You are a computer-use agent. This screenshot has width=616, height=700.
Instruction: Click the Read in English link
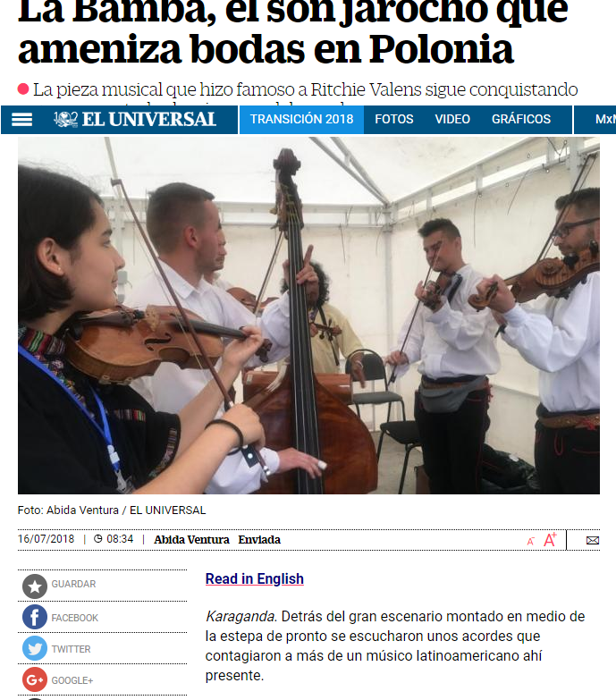click(x=255, y=578)
